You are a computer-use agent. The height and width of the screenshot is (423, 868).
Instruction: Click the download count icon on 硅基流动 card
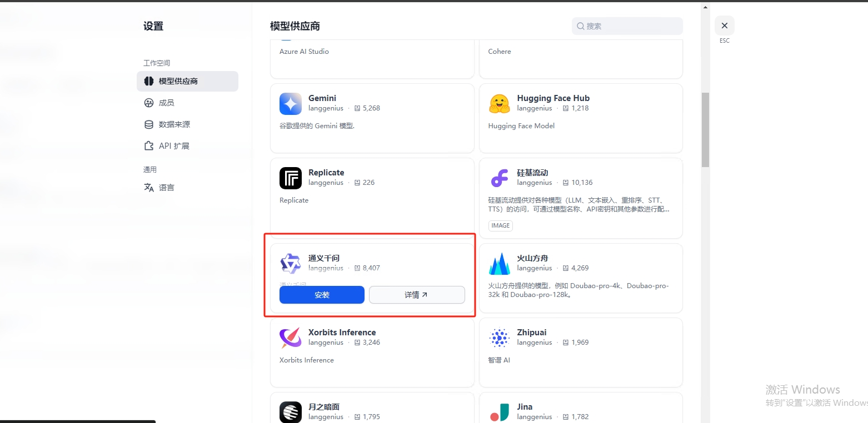(566, 183)
